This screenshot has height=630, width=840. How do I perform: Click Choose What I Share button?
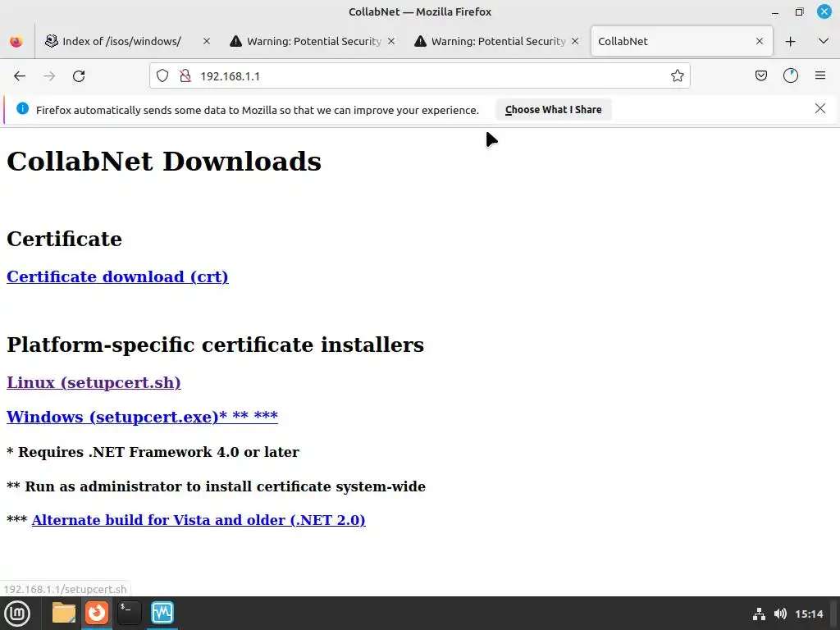pos(554,110)
